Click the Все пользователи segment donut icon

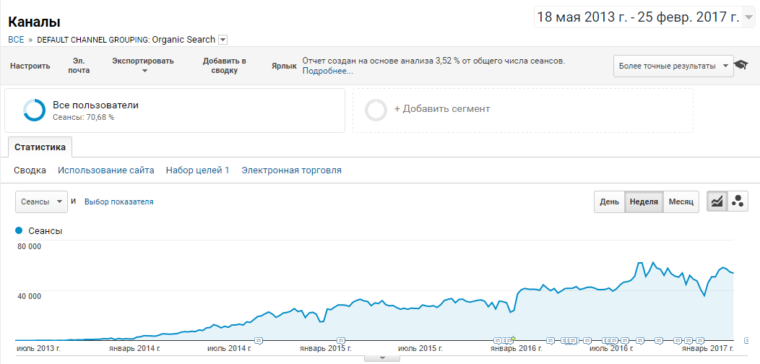click(34, 110)
